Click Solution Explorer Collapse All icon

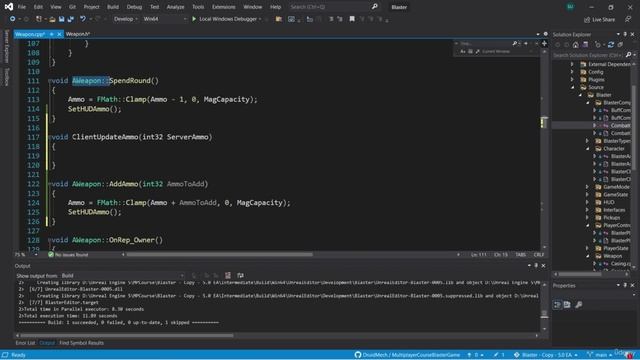pyautogui.click(x=620, y=45)
